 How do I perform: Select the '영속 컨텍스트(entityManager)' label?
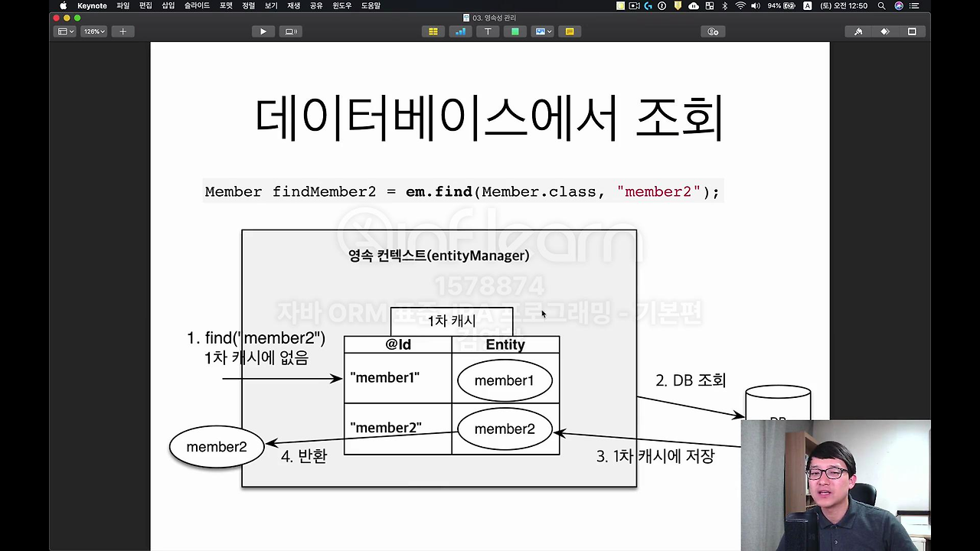tap(439, 256)
